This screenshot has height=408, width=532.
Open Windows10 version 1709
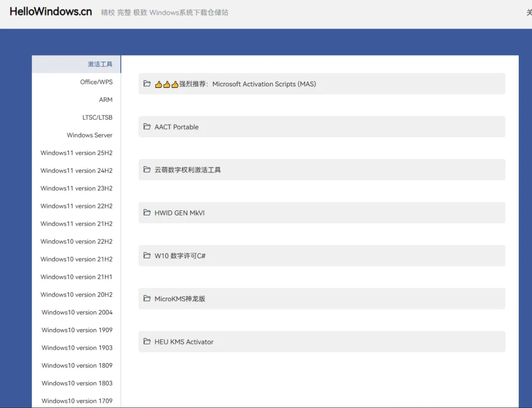76,401
